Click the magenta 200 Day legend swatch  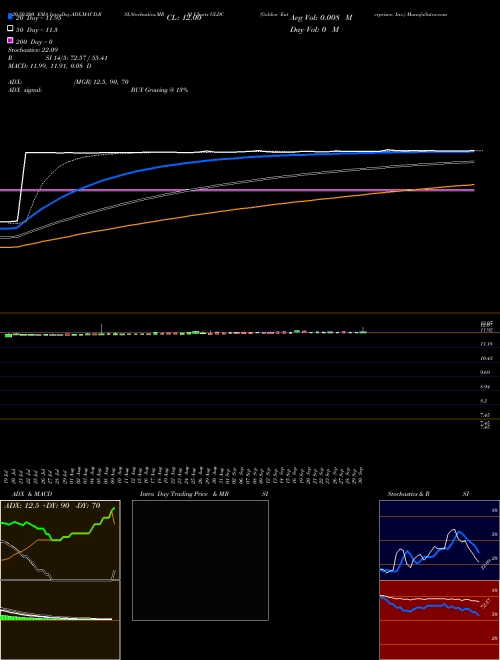click(x=10, y=40)
